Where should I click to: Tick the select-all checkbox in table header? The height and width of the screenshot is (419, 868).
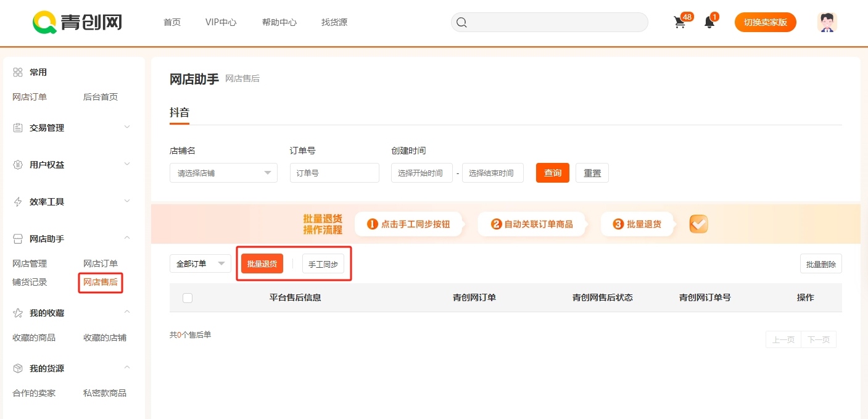pyautogui.click(x=188, y=298)
